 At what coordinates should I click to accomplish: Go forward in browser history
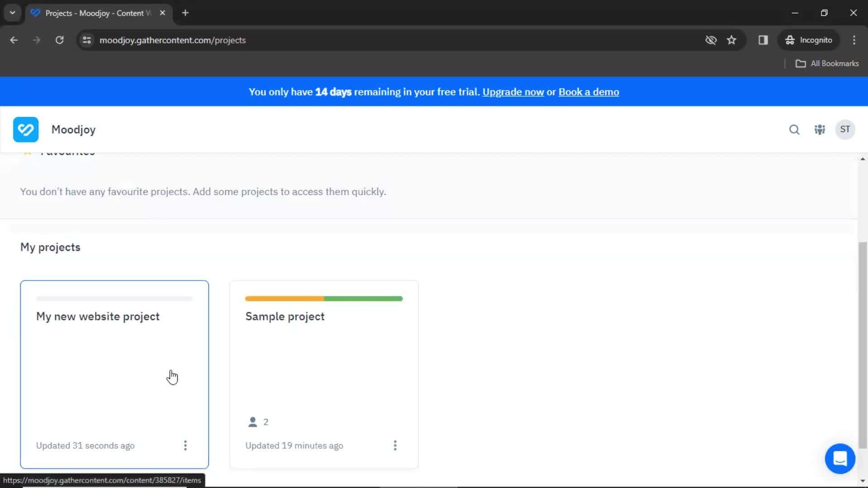click(37, 40)
